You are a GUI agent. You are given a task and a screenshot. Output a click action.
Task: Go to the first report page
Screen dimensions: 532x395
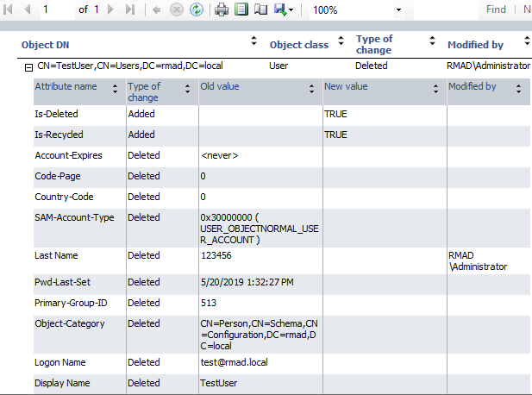[x=9, y=9]
